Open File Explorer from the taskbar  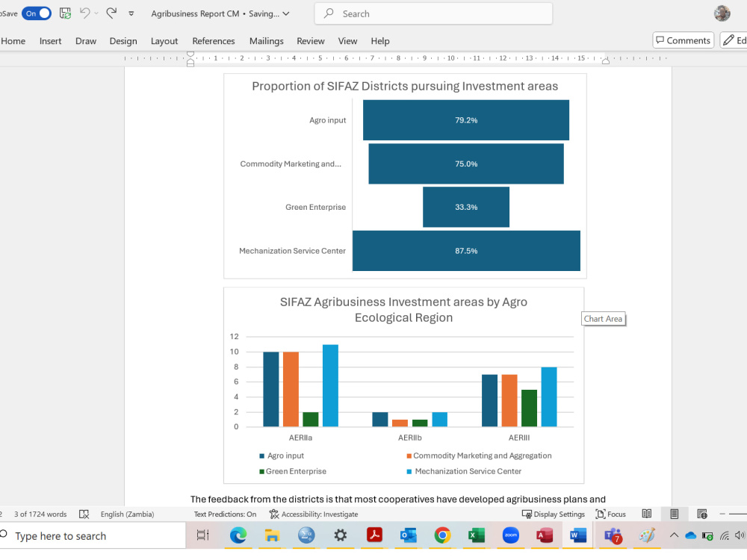(272, 535)
